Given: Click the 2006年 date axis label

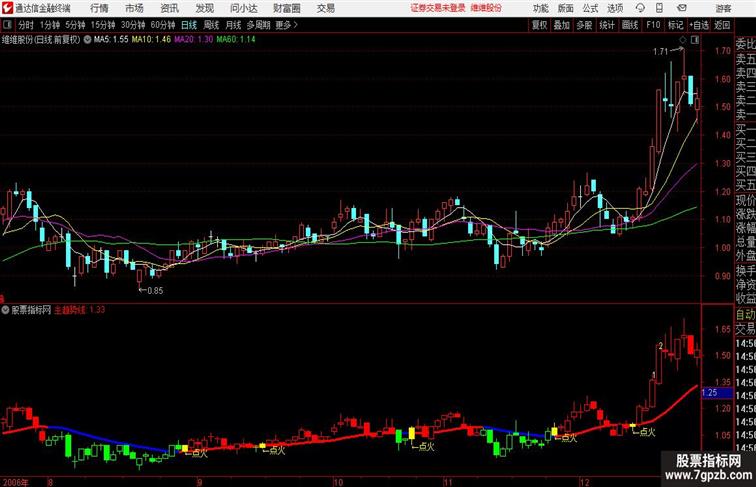Looking at the screenshot, I should point(14,482).
